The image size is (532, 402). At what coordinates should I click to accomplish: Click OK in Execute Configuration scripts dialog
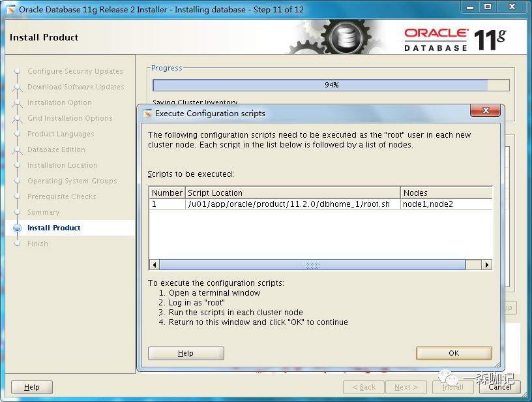[x=454, y=353]
